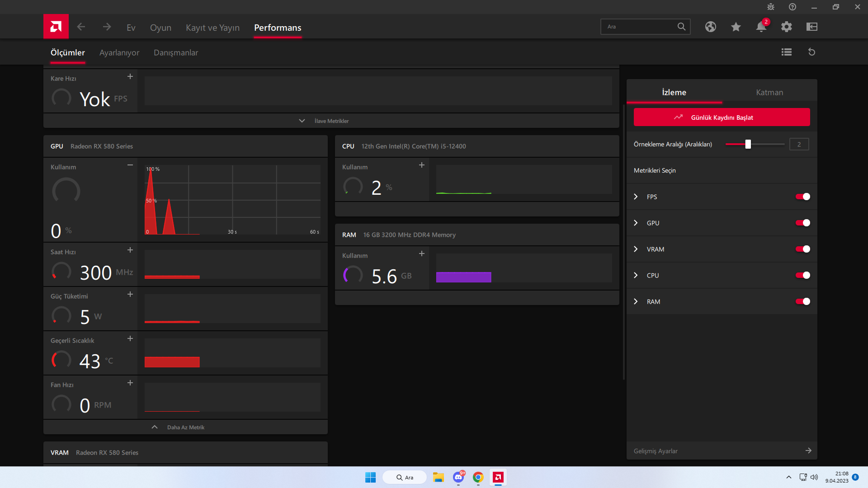Image resolution: width=868 pixels, height=488 pixels.
Task: Click the list view icon
Action: point(787,52)
